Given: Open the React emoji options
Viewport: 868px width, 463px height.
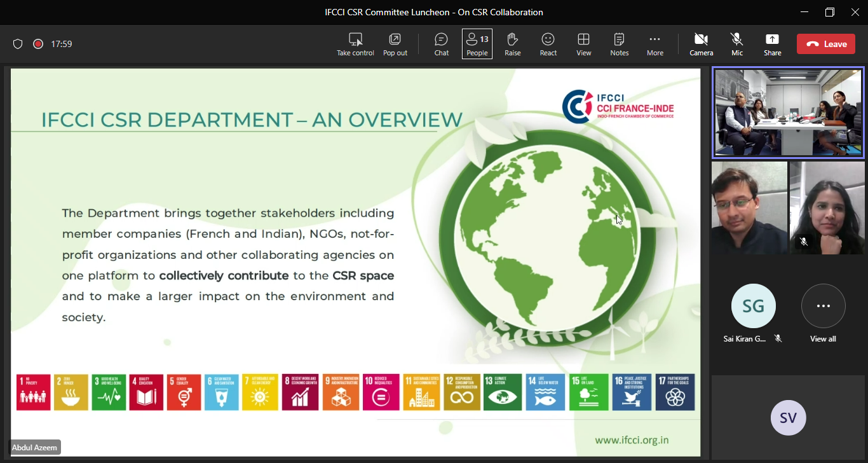Looking at the screenshot, I should point(548,44).
